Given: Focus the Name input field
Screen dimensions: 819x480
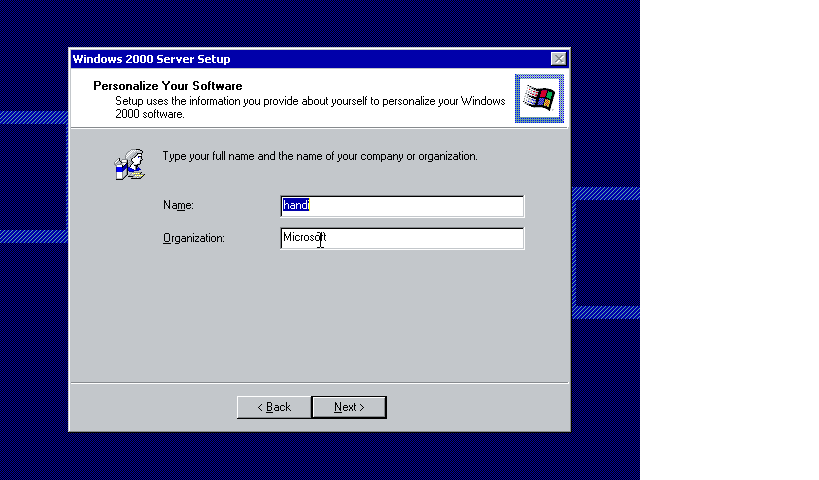Looking at the screenshot, I should pyautogui.click(x=402, y=206).
